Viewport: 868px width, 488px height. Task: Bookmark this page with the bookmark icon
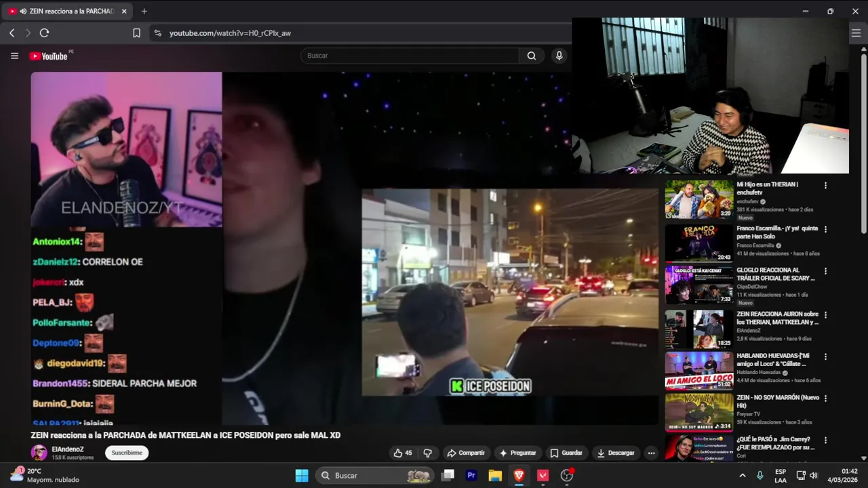pyautogui.click(x=136, y=33)
